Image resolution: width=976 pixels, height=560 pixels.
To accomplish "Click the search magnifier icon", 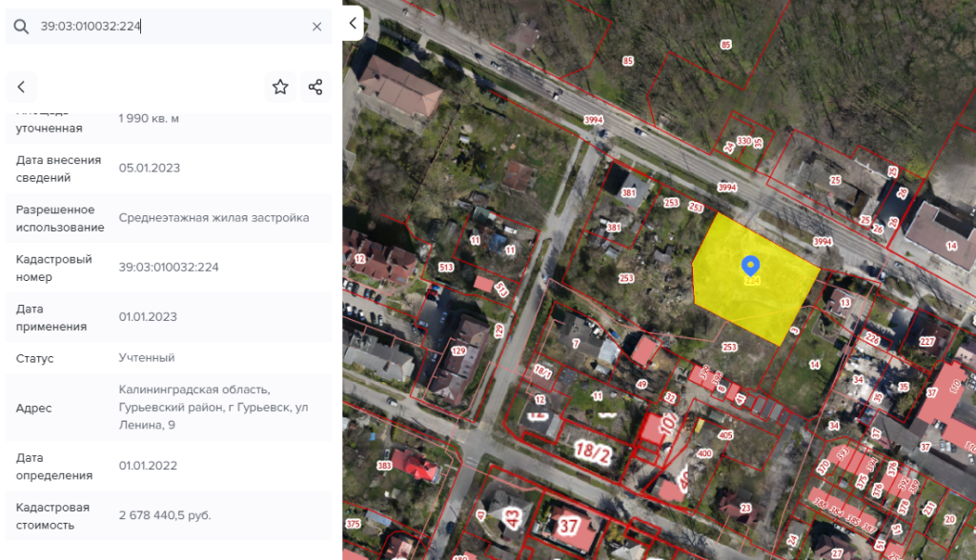I will click(21, 27).
